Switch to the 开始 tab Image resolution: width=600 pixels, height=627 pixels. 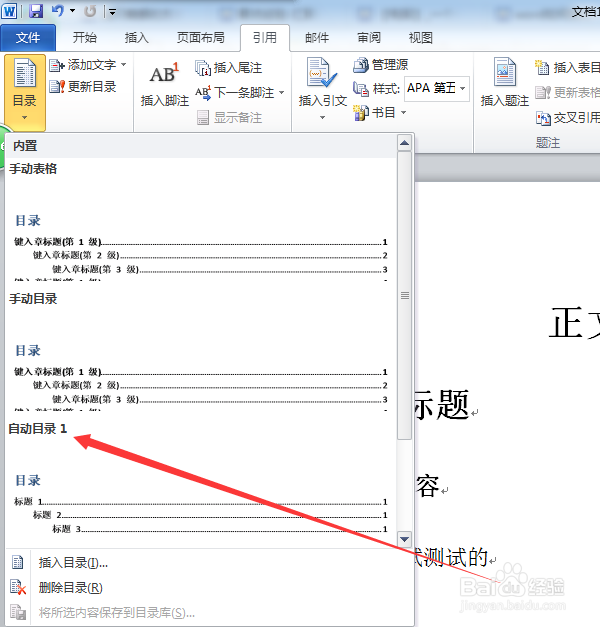tap(84, 38)
